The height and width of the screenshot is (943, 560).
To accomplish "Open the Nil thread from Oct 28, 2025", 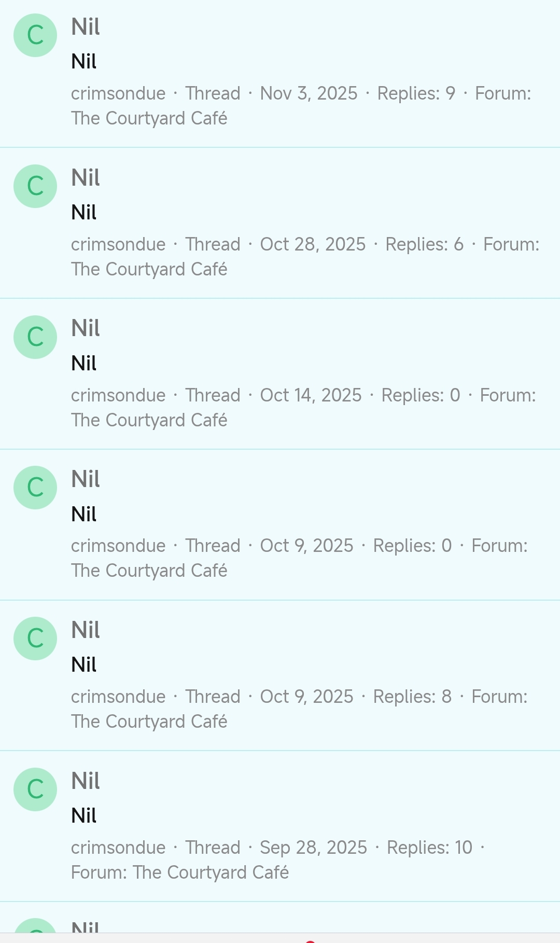I will pyautogui.click(x=86, y=178).
